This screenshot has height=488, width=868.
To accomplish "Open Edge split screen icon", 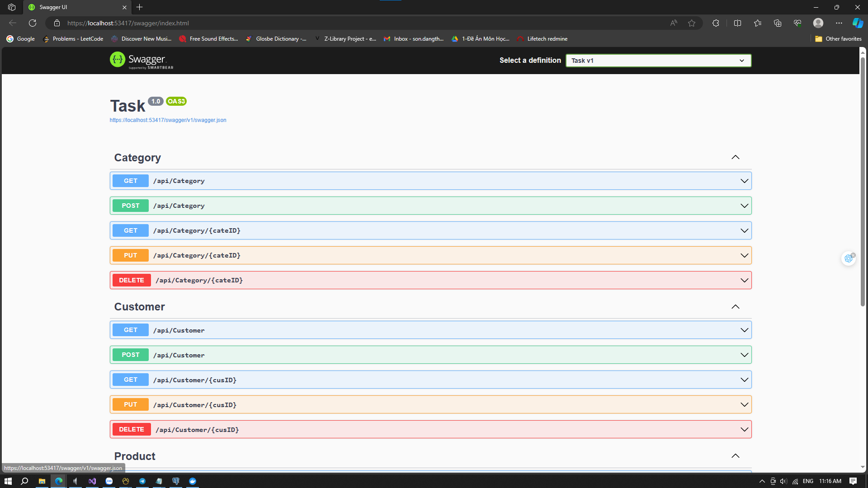I will (737, 23).
